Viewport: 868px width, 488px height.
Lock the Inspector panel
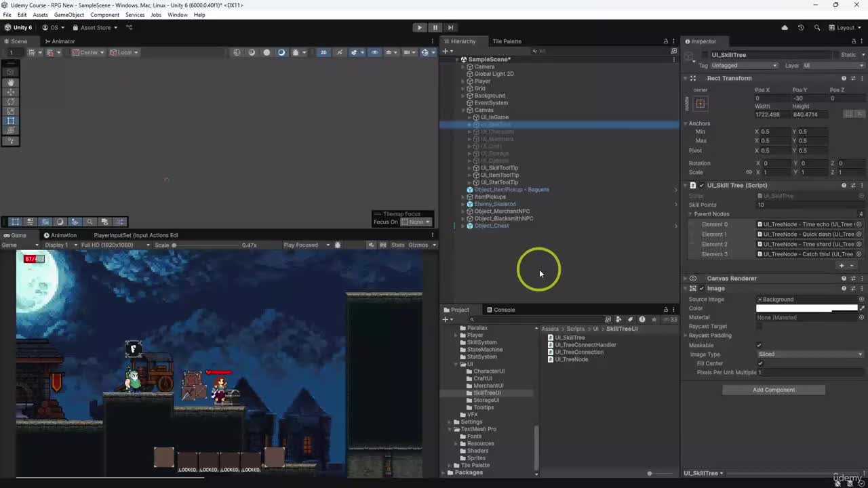click(853, 41)
